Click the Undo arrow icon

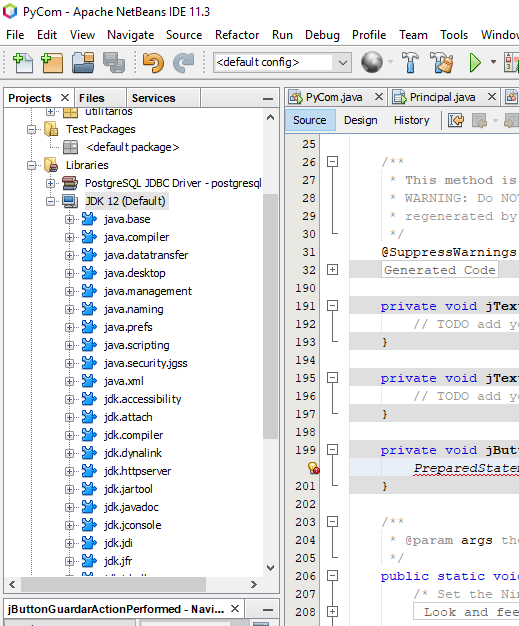click(153, 63)
